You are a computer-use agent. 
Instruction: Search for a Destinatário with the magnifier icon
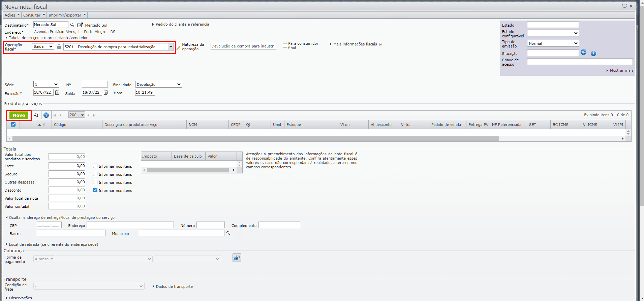click(72, 25)
